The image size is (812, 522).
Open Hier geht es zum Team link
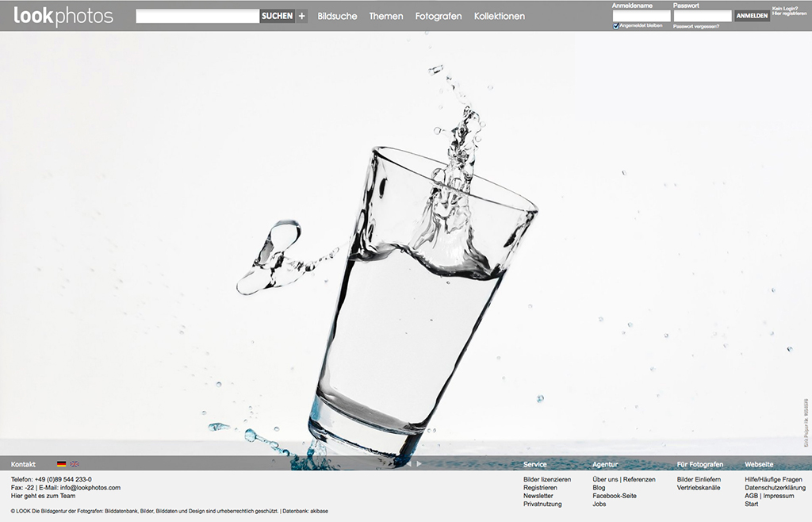click(43, 496)
